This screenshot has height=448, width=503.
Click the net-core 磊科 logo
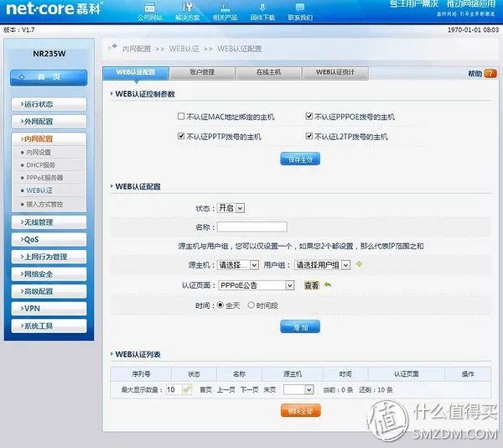(x=54, y=8)
